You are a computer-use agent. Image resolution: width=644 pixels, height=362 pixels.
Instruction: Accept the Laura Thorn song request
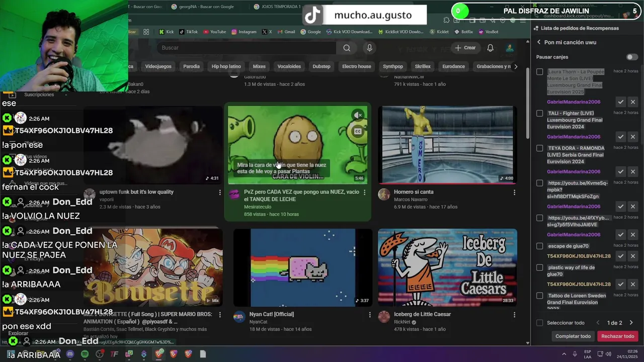[x=621, y=102]
